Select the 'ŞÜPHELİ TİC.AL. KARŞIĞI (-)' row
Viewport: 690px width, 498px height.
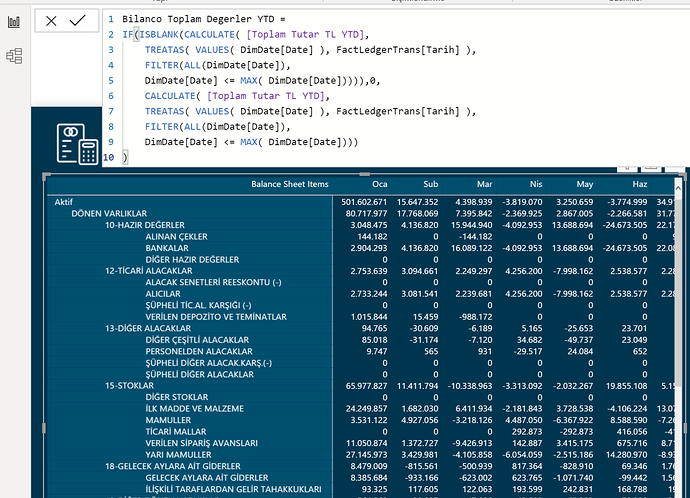coord(198,305)
